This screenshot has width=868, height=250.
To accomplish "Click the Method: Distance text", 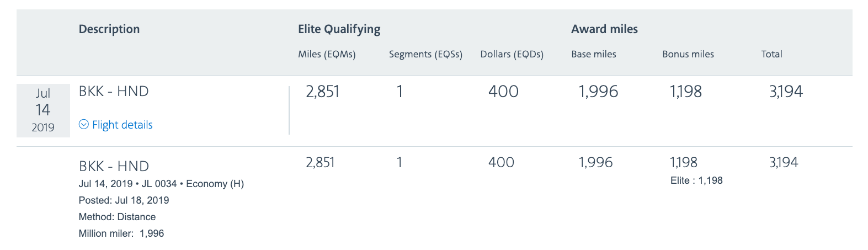I will 117,217.
